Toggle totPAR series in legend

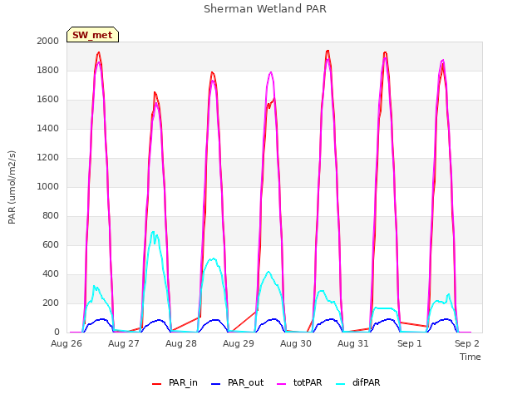click(x=299, y=382)
